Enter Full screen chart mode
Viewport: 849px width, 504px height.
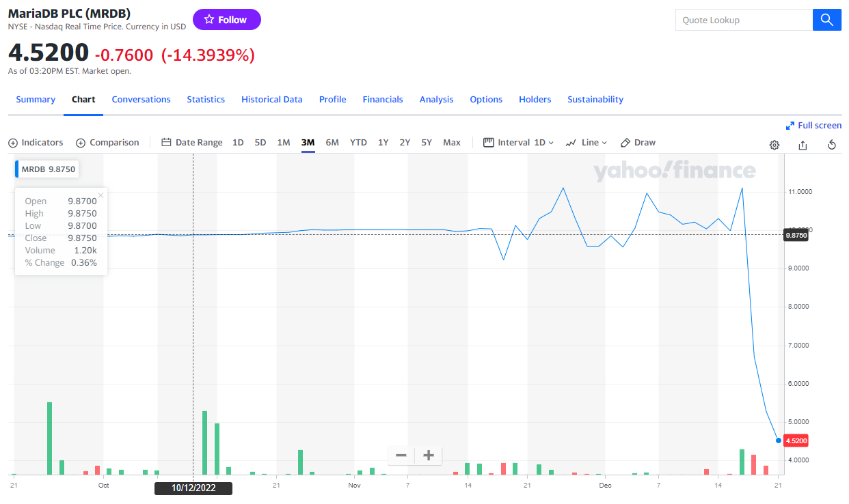pyautogui.click(x=813, y=126)
